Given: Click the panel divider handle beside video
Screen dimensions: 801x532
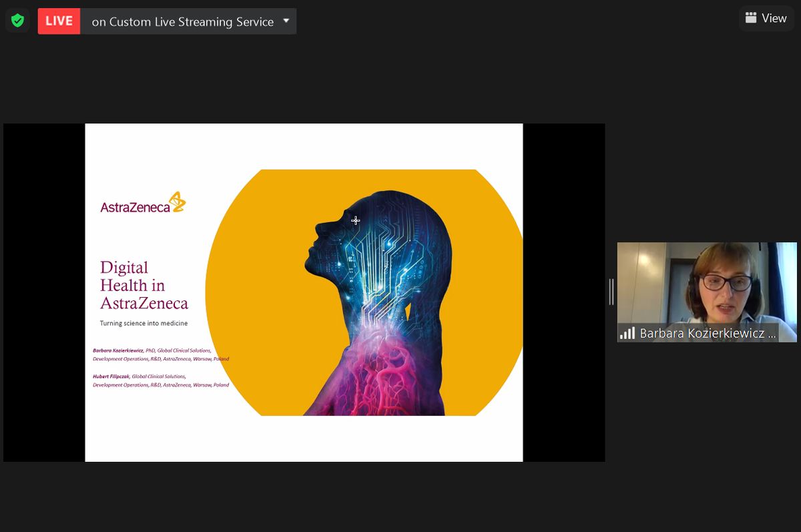Looking at the screenshot, I should [611, 292].
